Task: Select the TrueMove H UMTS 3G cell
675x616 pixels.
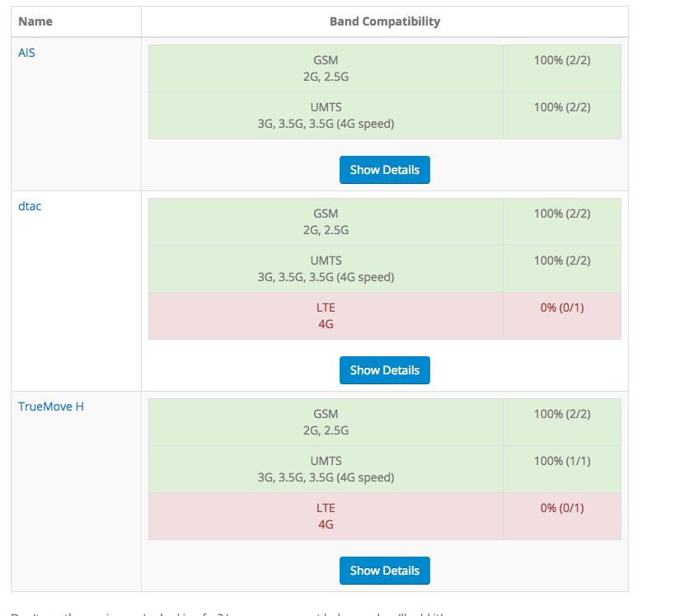Action: click(326, 469)
